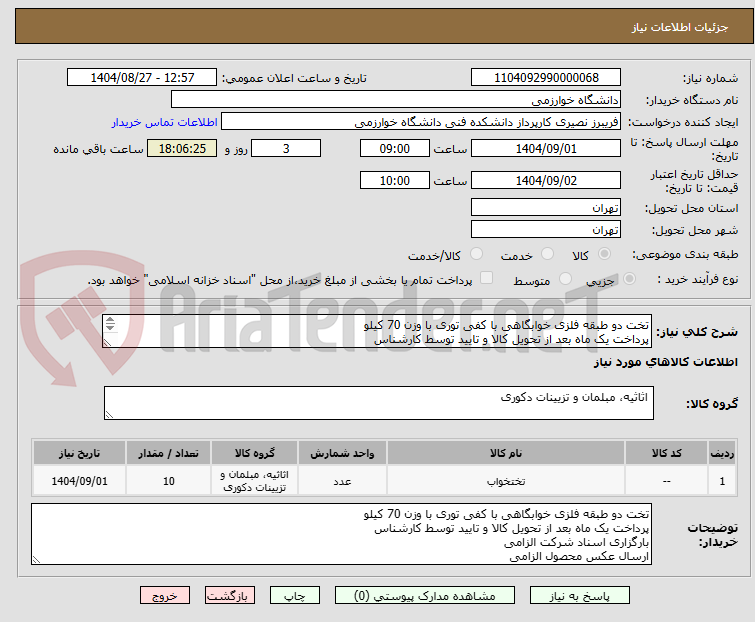Select the متوسط purchase type radio
This screenshot has width=755, height=622.
point(565,279)
